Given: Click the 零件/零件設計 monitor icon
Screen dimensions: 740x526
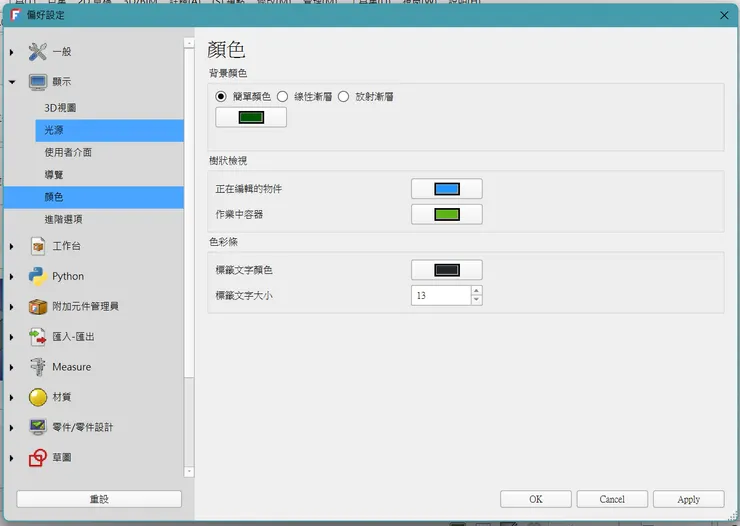Looking at the screenshot, I should pos(38,427).
